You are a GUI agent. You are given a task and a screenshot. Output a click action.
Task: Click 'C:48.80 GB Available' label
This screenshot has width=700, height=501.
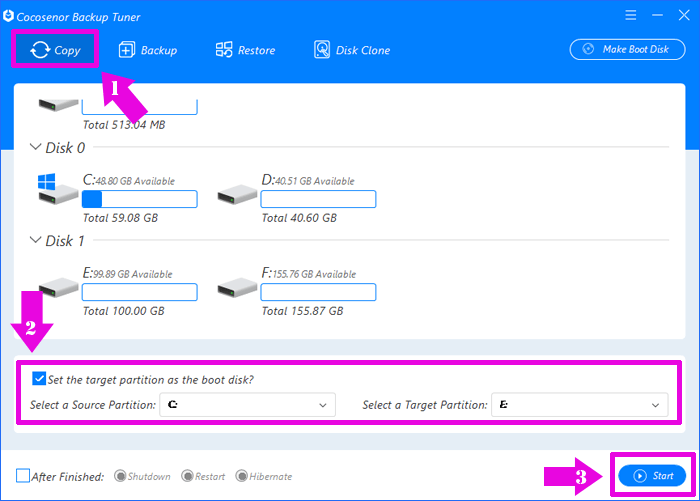[129, 180]
